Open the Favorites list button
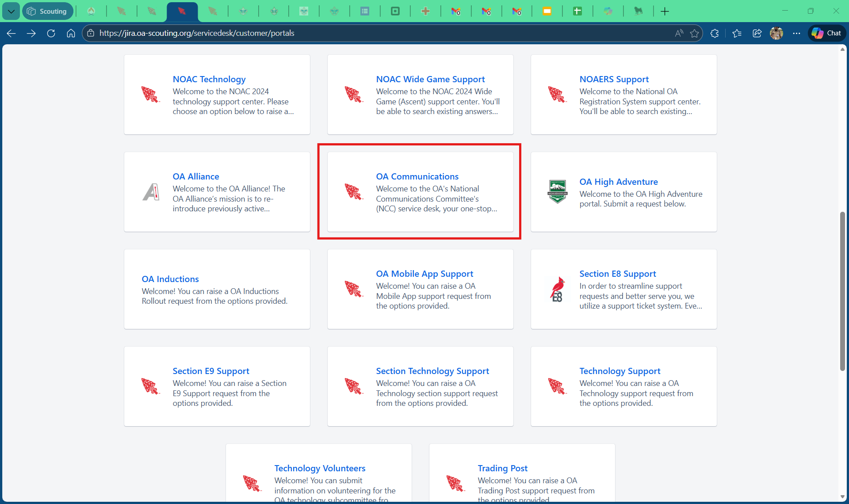Viewport: 849px width, 504px height. [737, 33]
